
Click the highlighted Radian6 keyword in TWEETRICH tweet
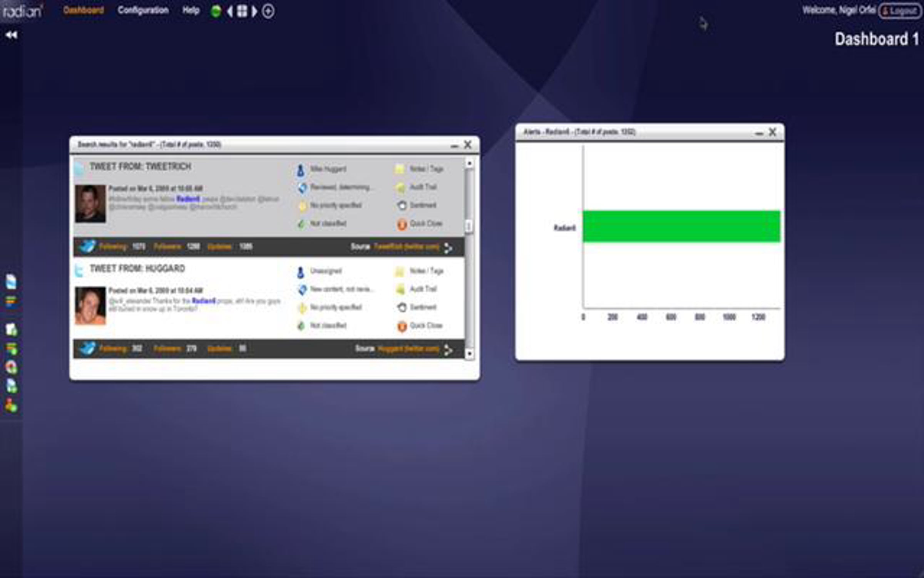188,199
